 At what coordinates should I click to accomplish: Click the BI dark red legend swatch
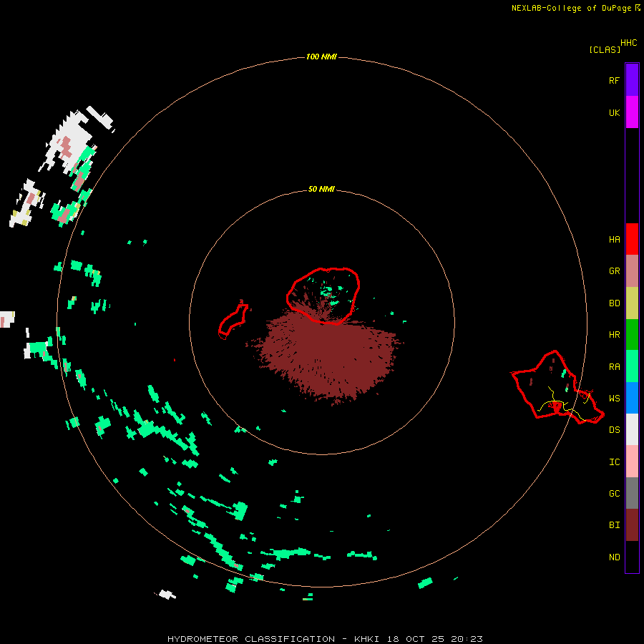click(632, 525)
